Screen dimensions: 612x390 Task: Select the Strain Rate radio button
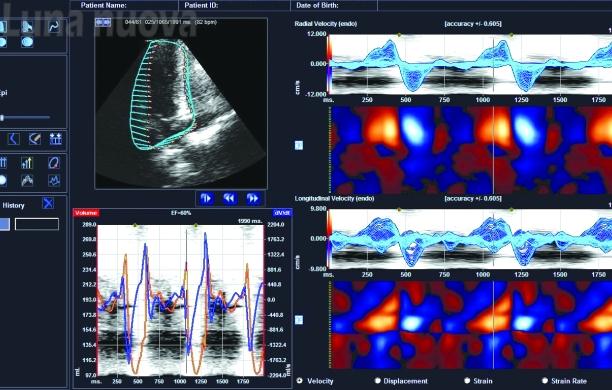(545, 380)
